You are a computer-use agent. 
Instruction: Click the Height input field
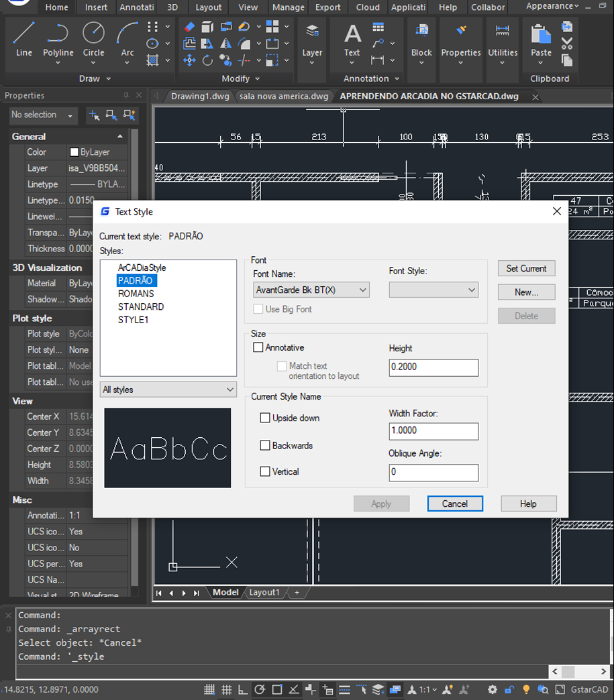coord(433,367)
